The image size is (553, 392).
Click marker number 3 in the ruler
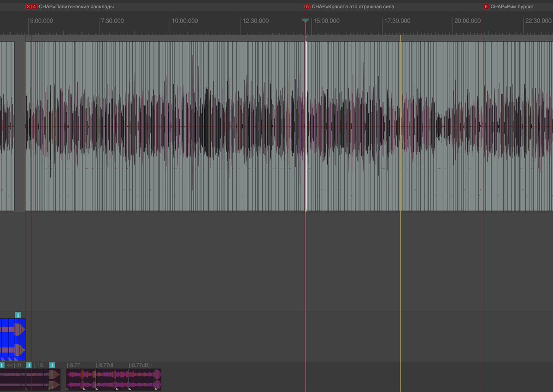pos(28,7)
